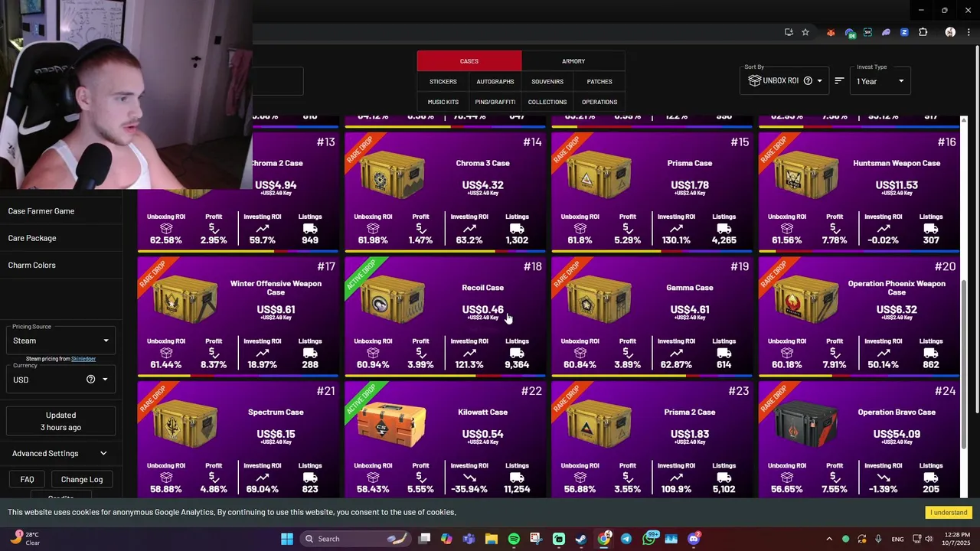Click the Gamma Case title
980x551 pixels.
690,288
